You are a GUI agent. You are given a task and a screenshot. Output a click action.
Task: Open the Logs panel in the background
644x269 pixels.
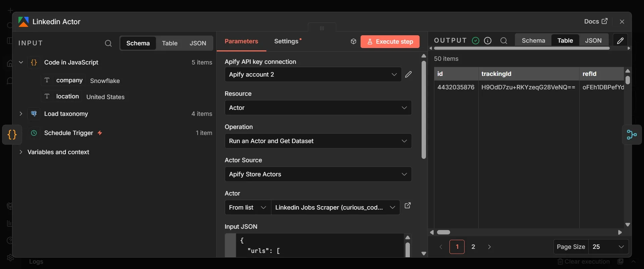click(x=36, y=262)
